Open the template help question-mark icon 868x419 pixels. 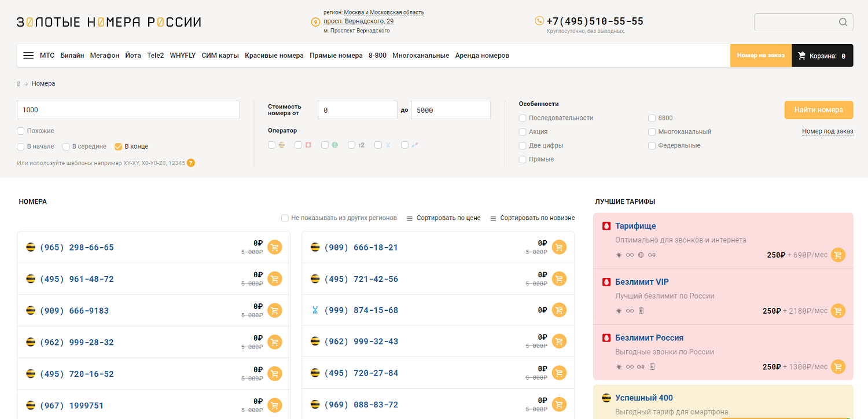click(x=191, y=163)
